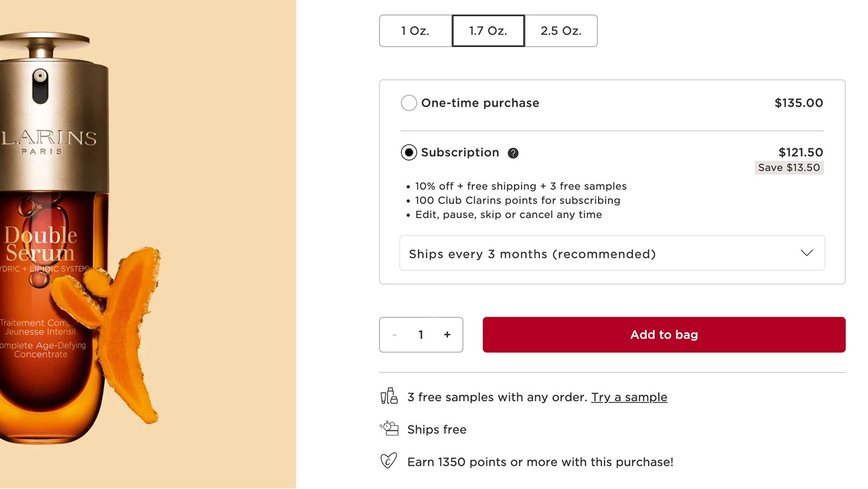Screen dimensions: 868x489
Task: Change the recommended shipping interval dropdown
Action: click(612, 253)
